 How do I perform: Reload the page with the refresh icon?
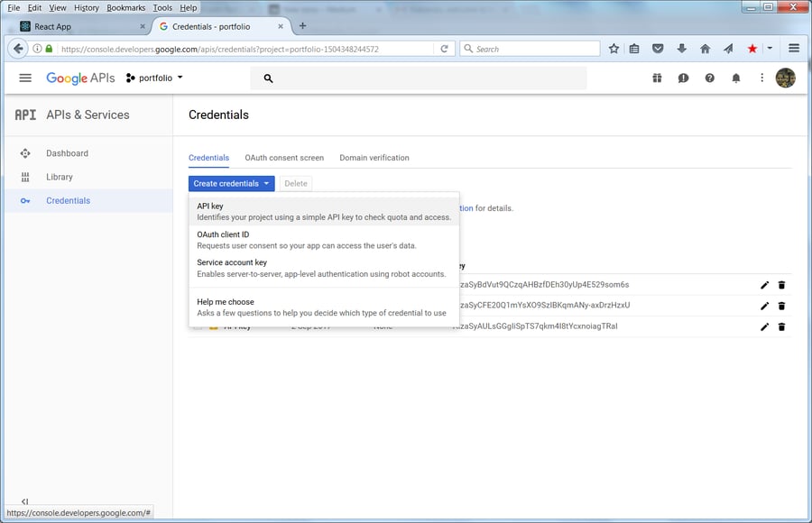[445, 49]
